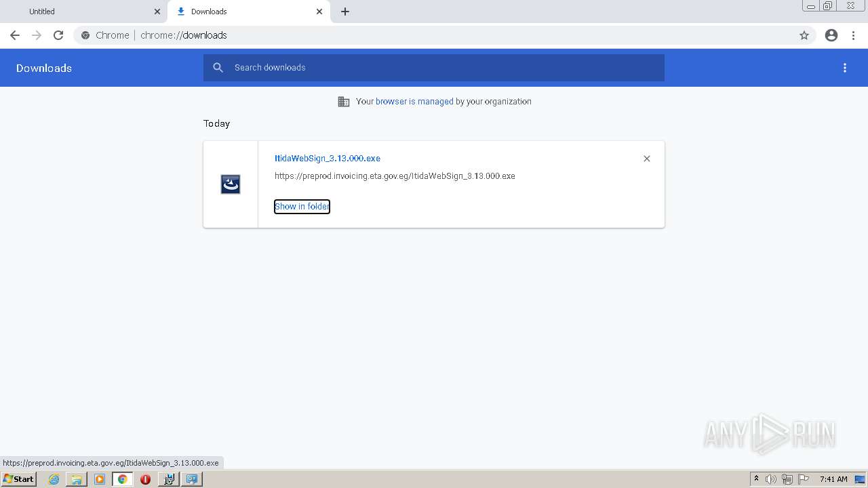Click the Downloads page title
This screenshot has height=488, width=868.
pos(44,68)
